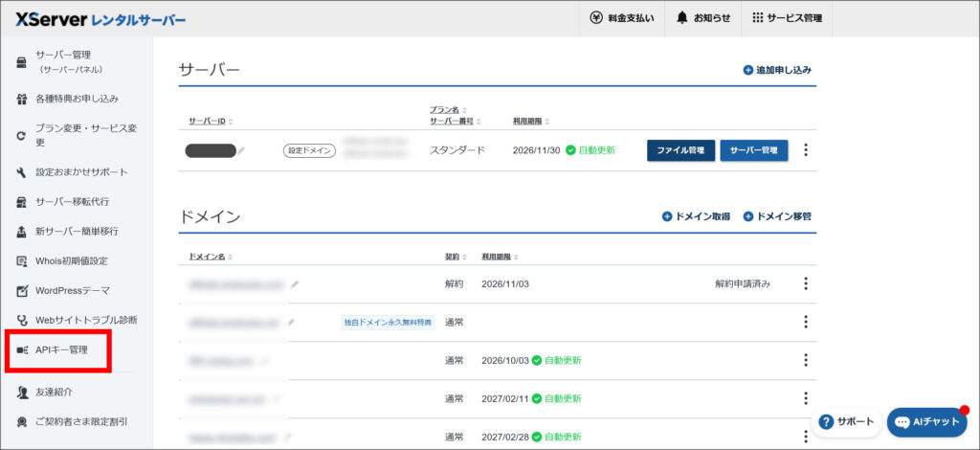The width and height of the screenshot is (980, 450).
Task: Click the Whois初期値設定 document icon
Action: pyautogui.click(x=22, y=260)
